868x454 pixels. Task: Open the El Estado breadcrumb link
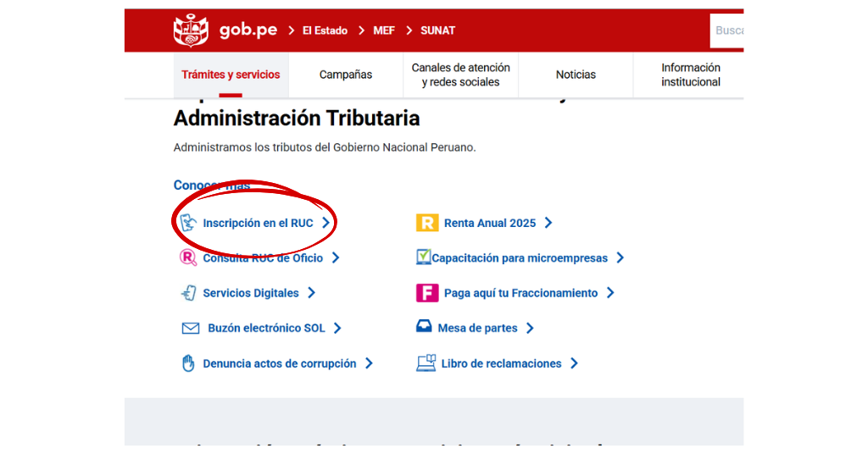pos(325,30)
